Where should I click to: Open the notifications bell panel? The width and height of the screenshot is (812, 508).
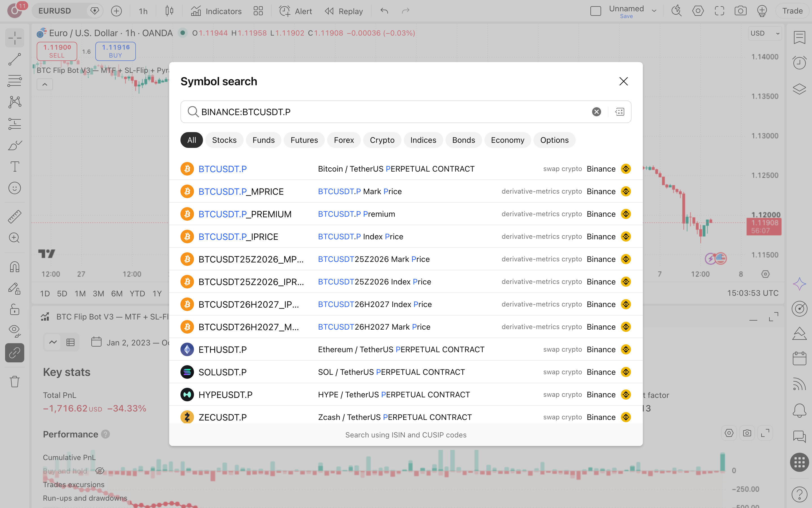[x=800, y=410]
